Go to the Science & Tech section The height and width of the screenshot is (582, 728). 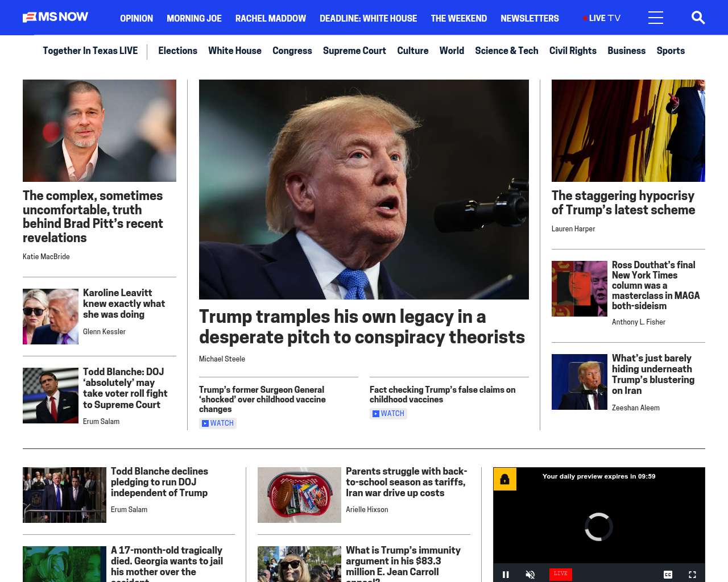507,51
